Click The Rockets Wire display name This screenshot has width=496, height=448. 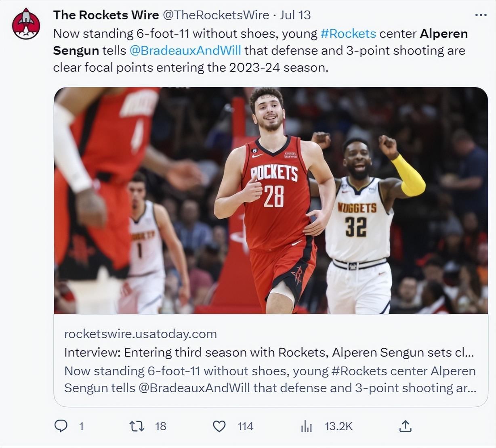[x=106, y=15]
